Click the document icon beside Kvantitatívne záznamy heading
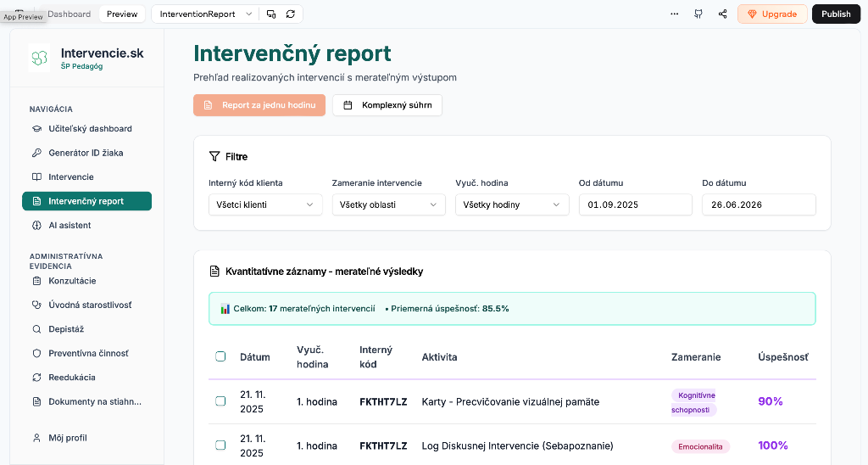 coord(214,272)
